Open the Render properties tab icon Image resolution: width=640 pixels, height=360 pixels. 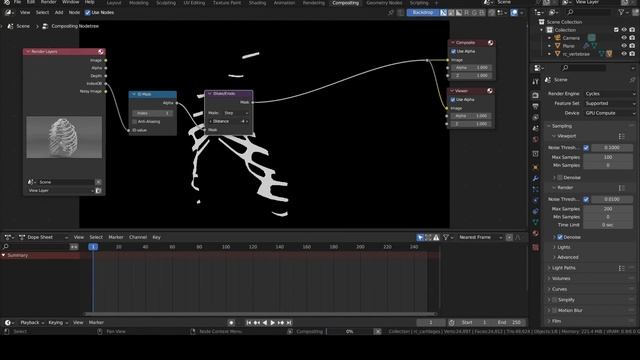click(x=536, y=95)
